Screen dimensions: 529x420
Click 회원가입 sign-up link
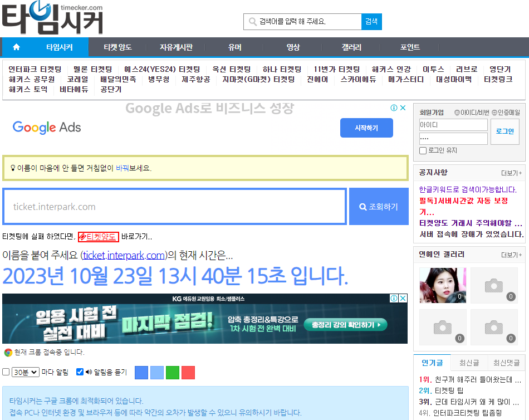pyautogui.click(x=432, y=113)
